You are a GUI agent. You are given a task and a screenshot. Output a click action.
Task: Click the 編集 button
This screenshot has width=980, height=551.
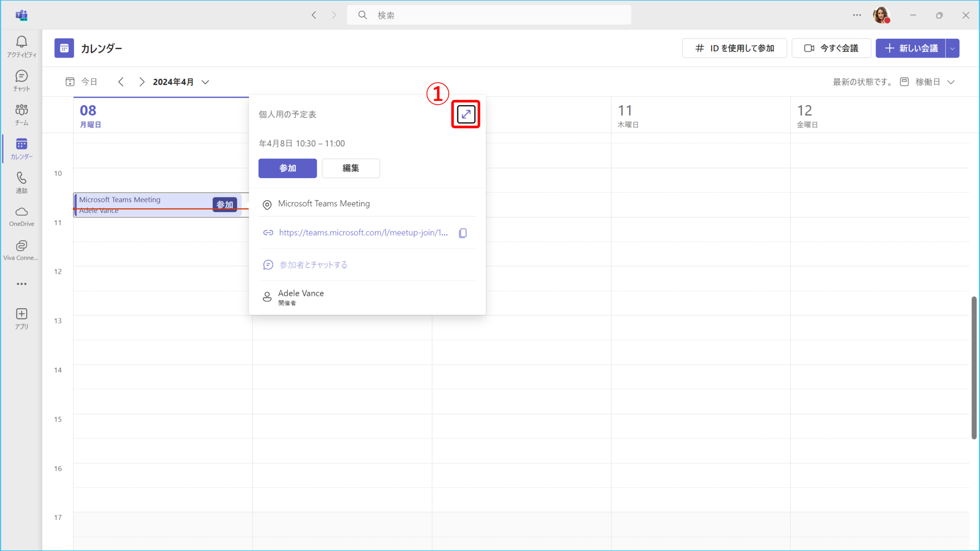pos(351,168)
